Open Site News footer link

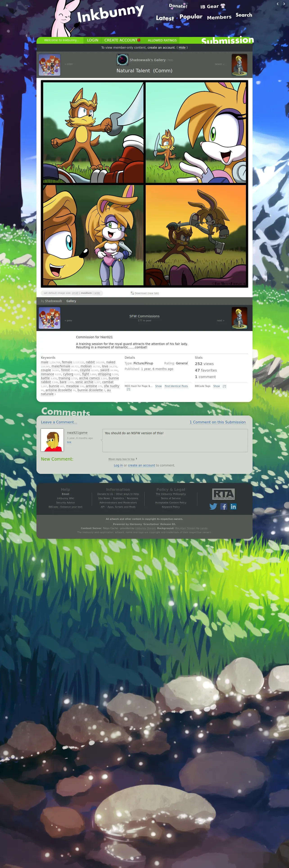click(104, 498)
